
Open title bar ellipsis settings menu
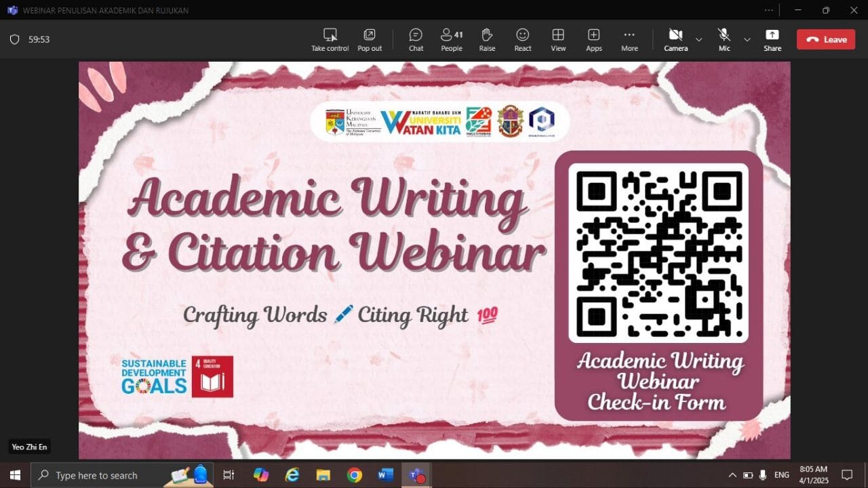[768, 10]
